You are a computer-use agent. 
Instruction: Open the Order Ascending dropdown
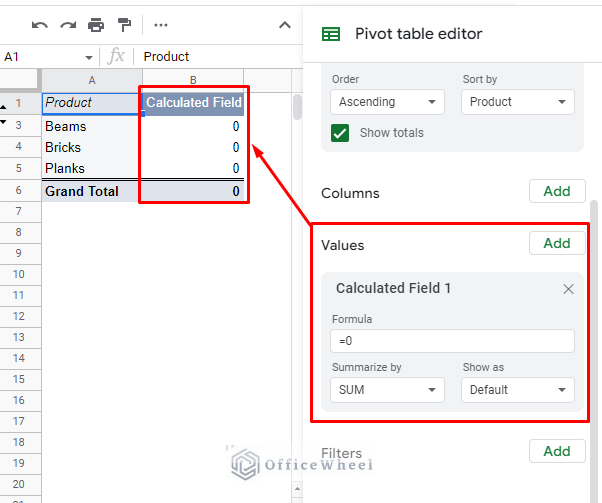[x=387, y=102]
